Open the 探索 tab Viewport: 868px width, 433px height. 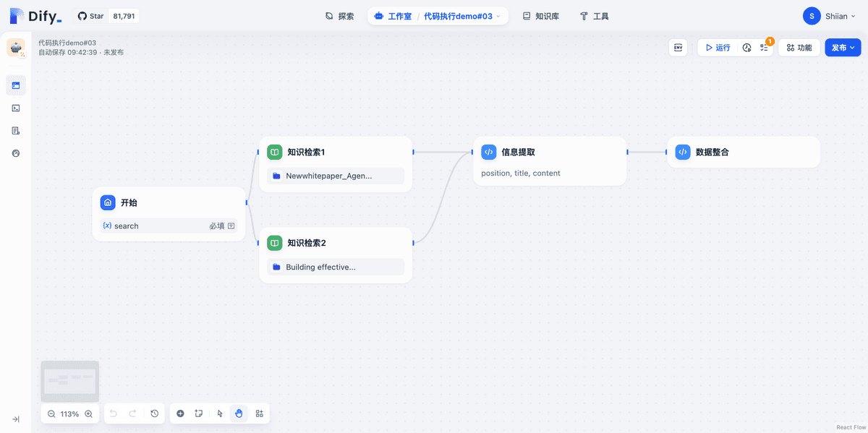click(x=339, y=16)
